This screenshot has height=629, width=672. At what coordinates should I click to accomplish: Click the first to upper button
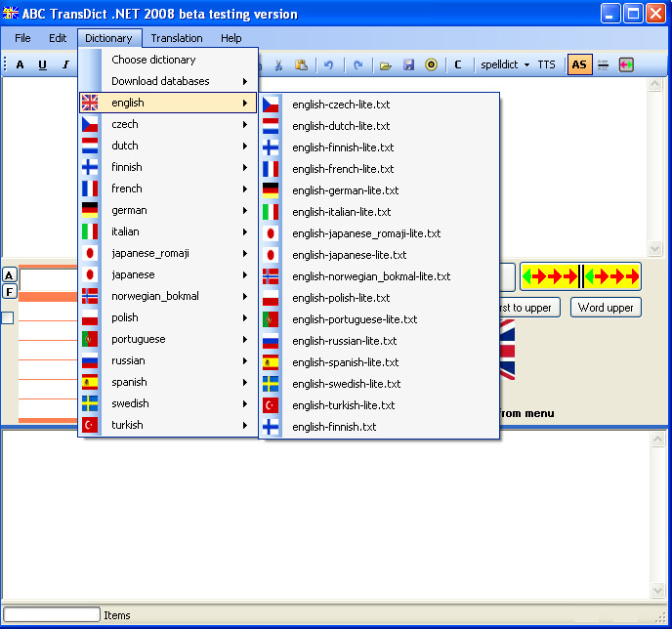coord(529,308)
